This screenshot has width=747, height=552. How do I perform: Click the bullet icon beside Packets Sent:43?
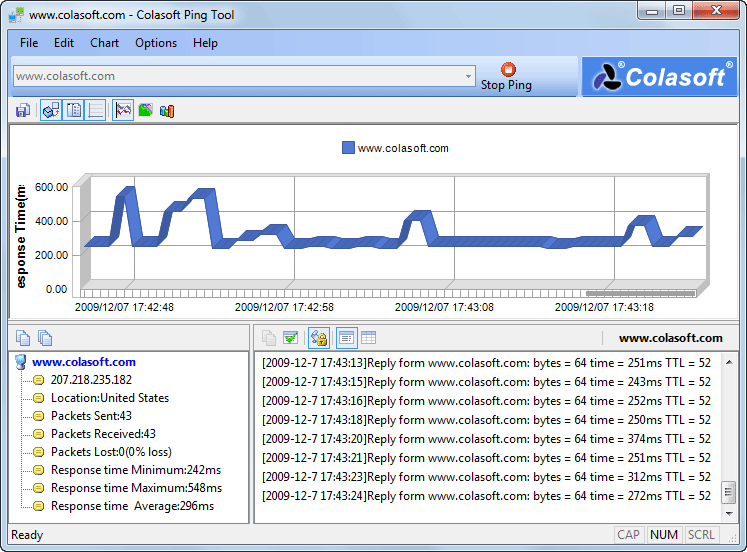pos(39,416)
